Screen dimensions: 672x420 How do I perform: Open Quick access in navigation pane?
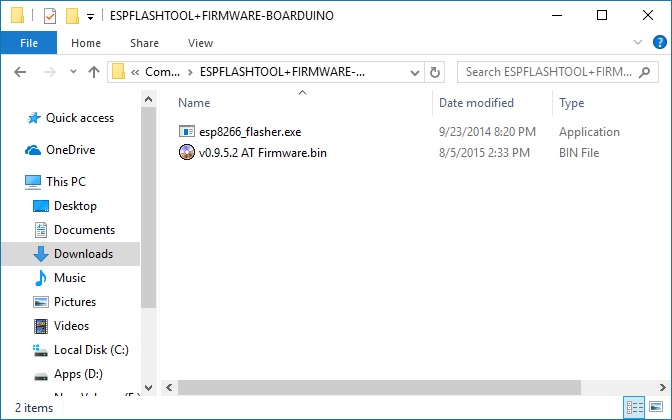80,118
